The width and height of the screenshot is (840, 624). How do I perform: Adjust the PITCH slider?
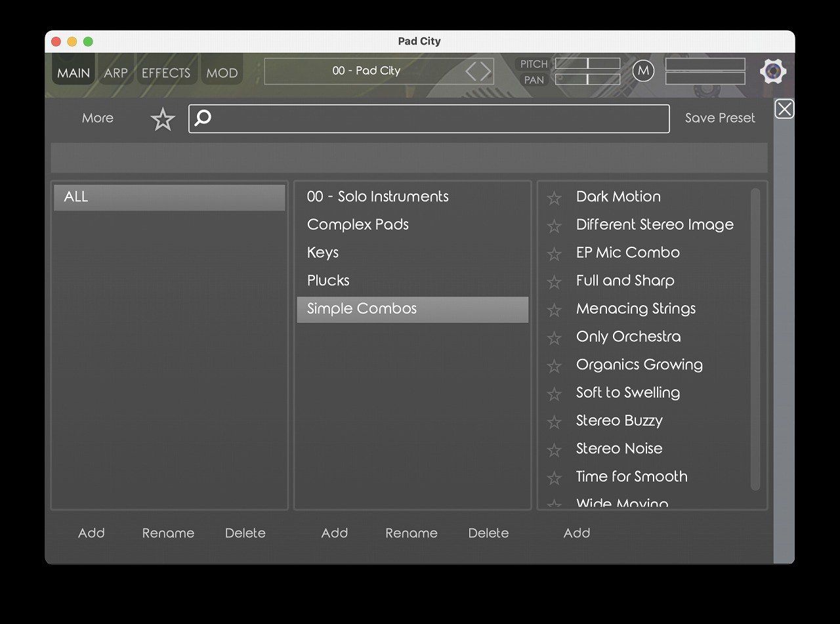click(x=587, y=64)
